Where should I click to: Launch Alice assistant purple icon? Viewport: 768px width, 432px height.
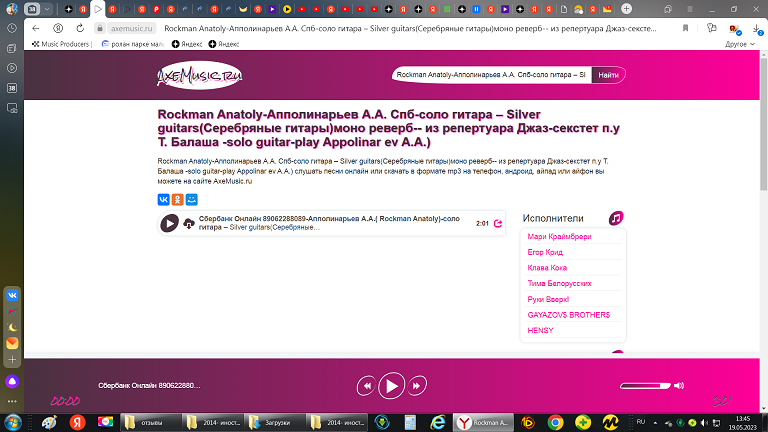point(12,382)
